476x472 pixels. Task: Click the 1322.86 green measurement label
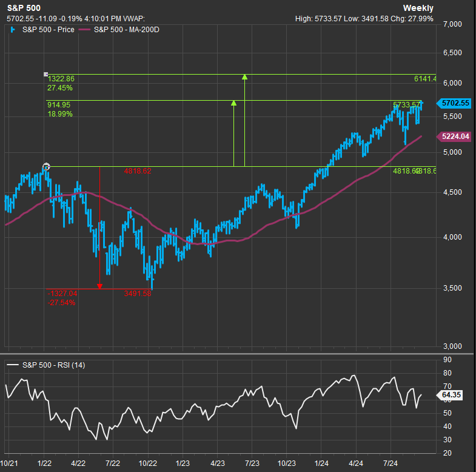coord(61,79)
